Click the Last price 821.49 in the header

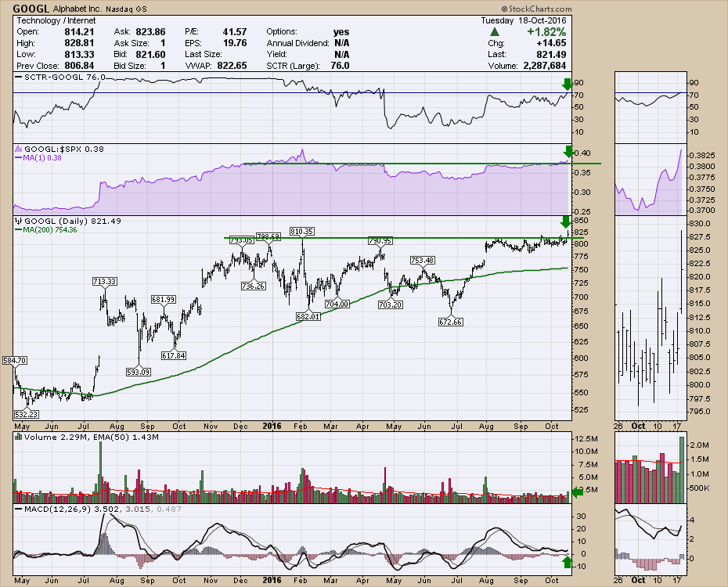tap(551, 54)
